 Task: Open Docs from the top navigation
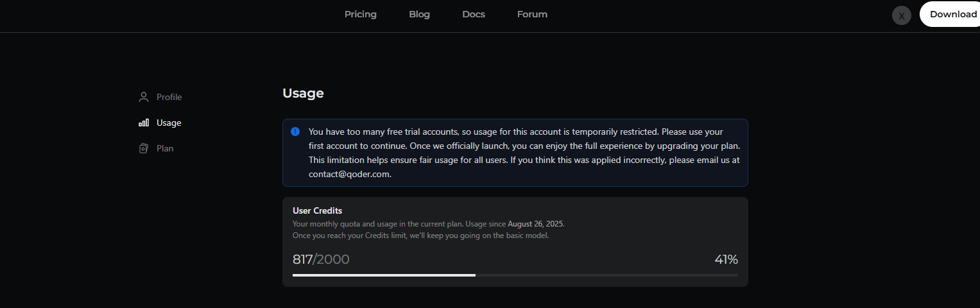(x=474, y=14)
